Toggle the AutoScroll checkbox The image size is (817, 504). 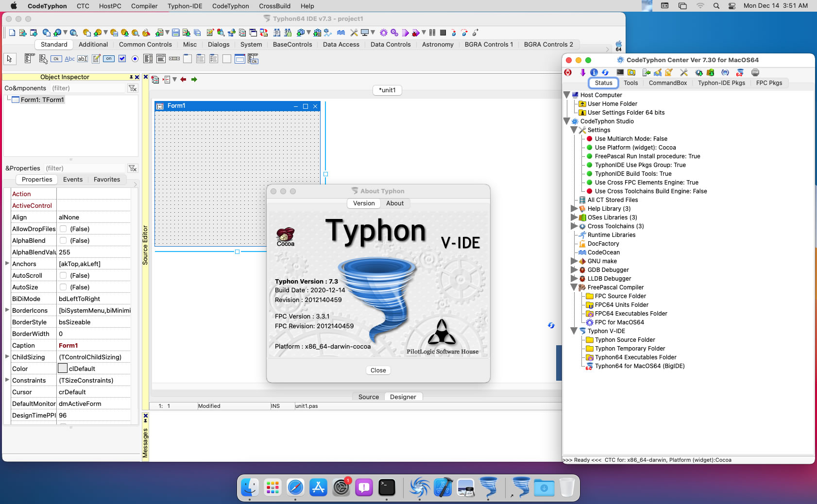[x=63, y=275]
